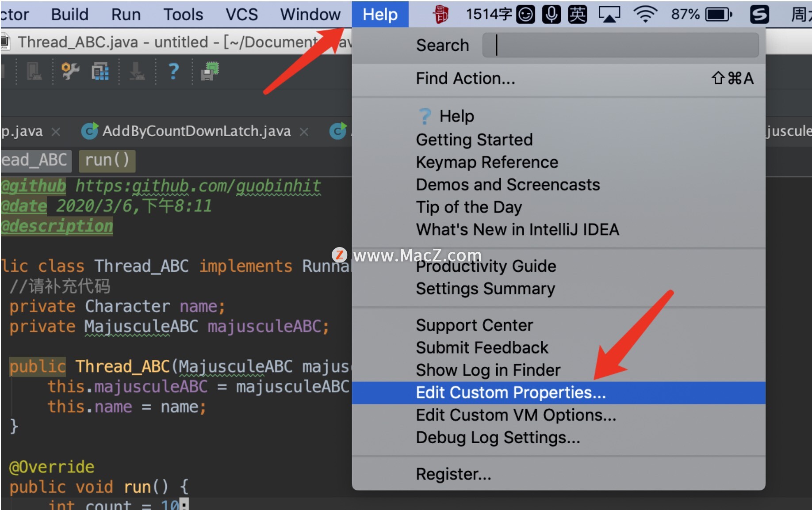Screen dimensions: 812x510
Task: Click the green chip printer toolbar icon
Action: (x=210, y=71)
